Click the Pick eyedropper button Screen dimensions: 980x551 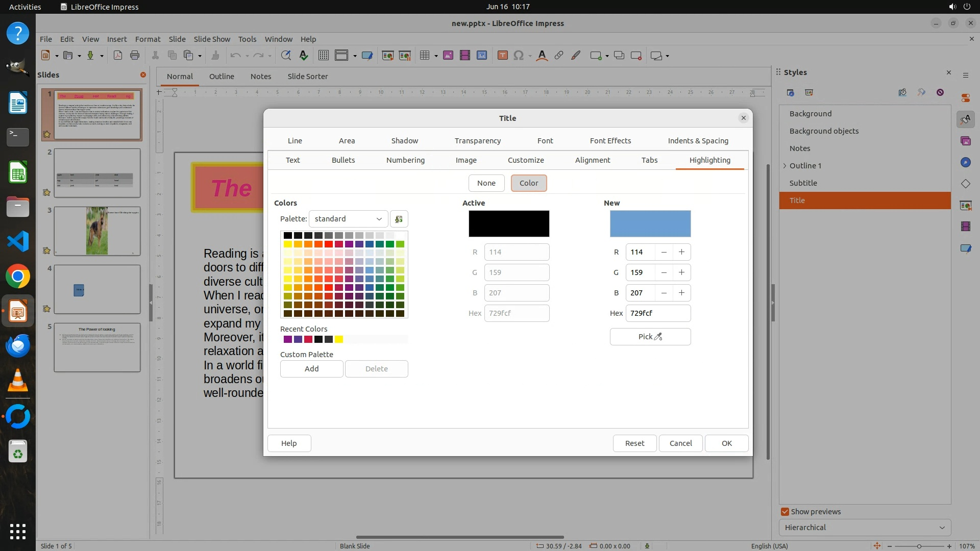pyautogui.click(x=650, y=337)
